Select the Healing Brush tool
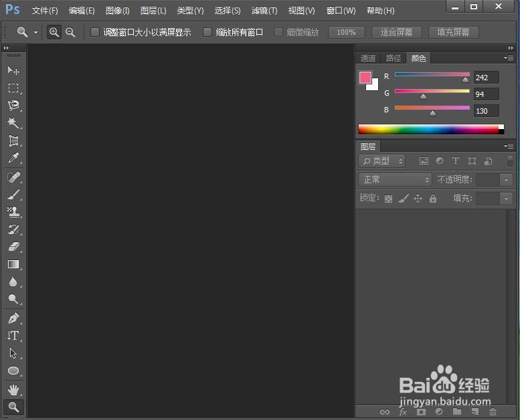Screen dimensions: 520x420 [13, 177]
